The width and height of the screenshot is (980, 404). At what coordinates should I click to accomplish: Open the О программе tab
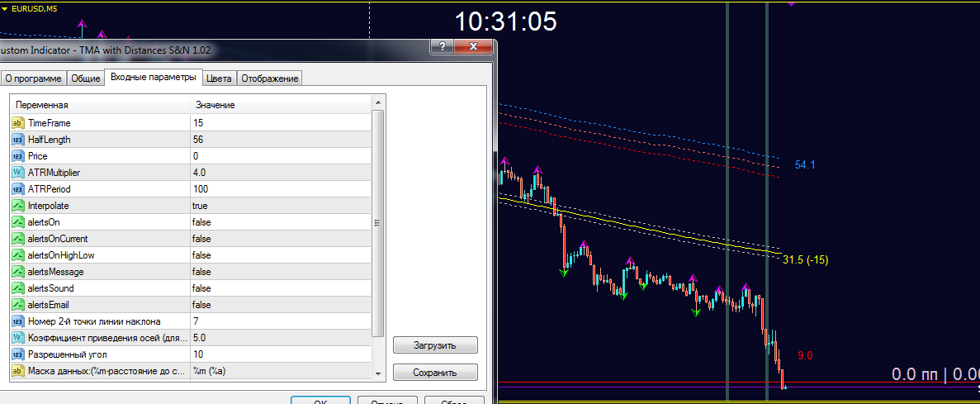[33, 78]
